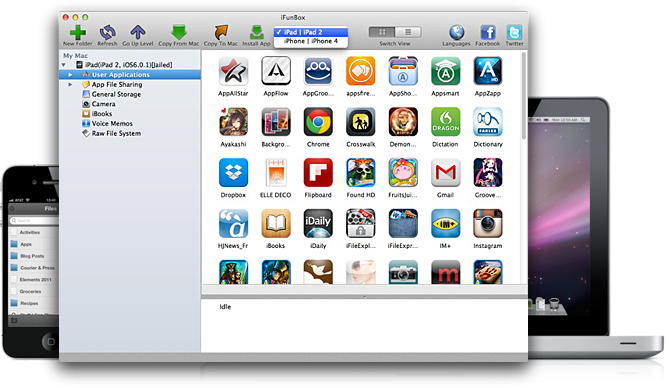The height and width of the screenshot is (388, 669).
Task: Refresh the file list
Action: click(x=107, y=32)
